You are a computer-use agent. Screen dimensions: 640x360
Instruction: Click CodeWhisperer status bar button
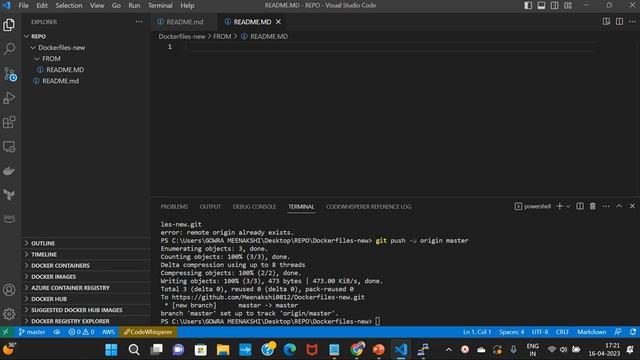point(148,332)
